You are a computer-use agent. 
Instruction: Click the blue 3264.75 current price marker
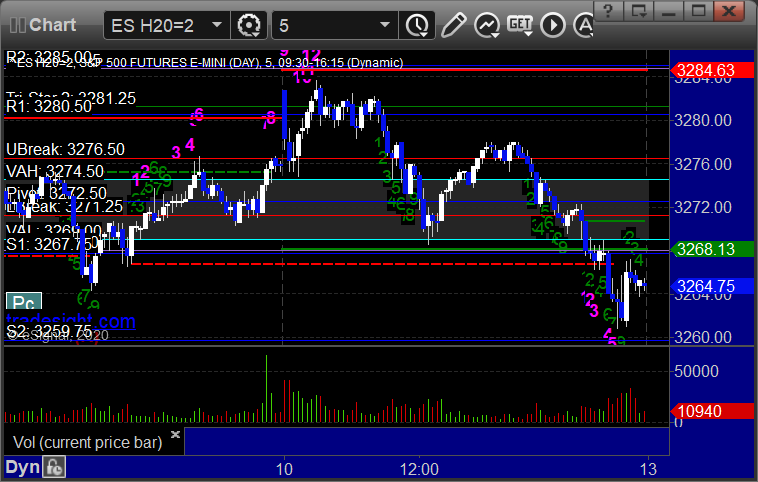pyautogui.click(x=712, y=286)
